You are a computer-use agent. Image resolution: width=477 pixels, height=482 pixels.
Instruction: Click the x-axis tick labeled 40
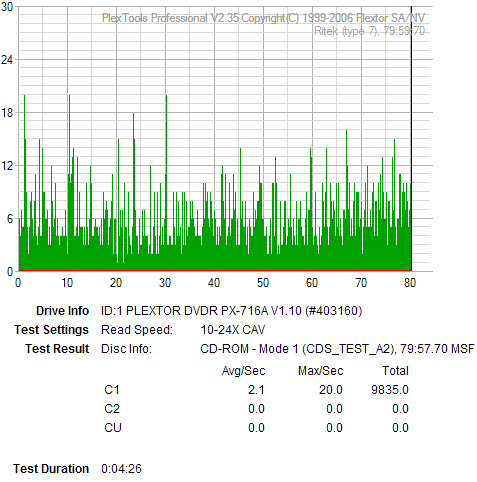(x=214, y=283)
